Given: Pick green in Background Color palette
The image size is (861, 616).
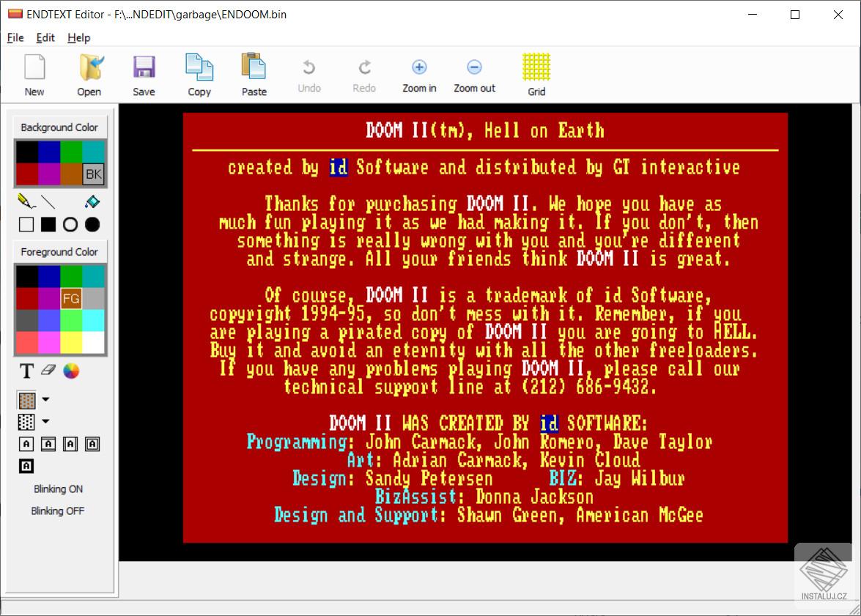Looking at the screenshot, I should click(71, 152).
